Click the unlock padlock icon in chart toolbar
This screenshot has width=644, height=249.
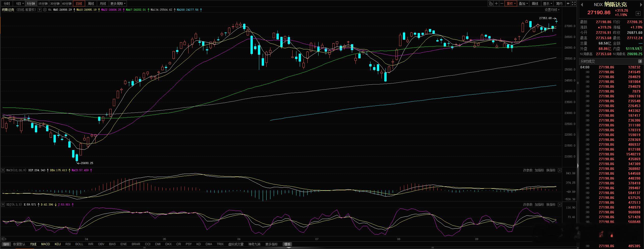click(x=491, y=4)
